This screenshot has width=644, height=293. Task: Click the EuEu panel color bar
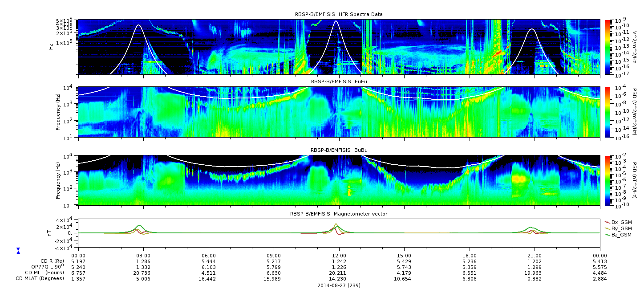608,112
